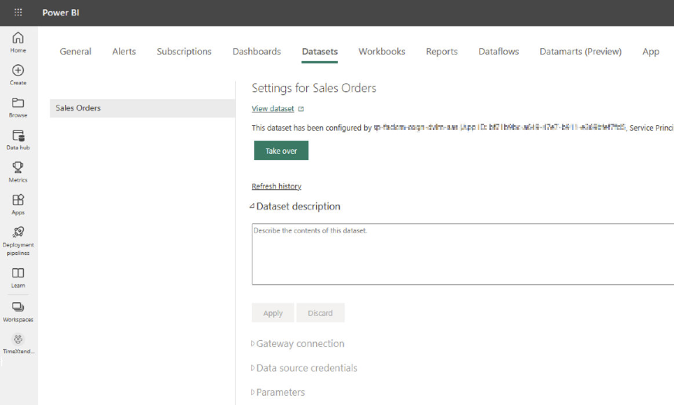This screenshot has width=674, height=405.
Task: Click the Take over button
Action: click(x=281, y=150)
